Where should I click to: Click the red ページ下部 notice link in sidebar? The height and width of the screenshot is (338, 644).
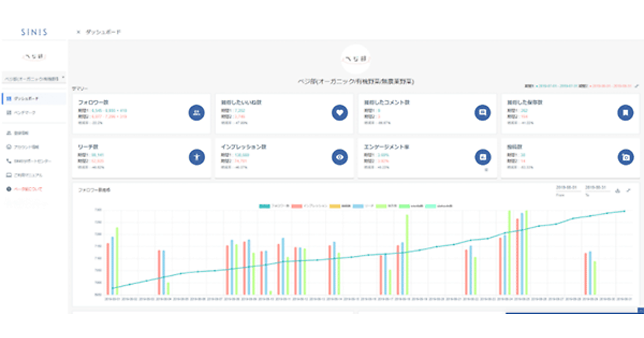(x=27, y=189)
